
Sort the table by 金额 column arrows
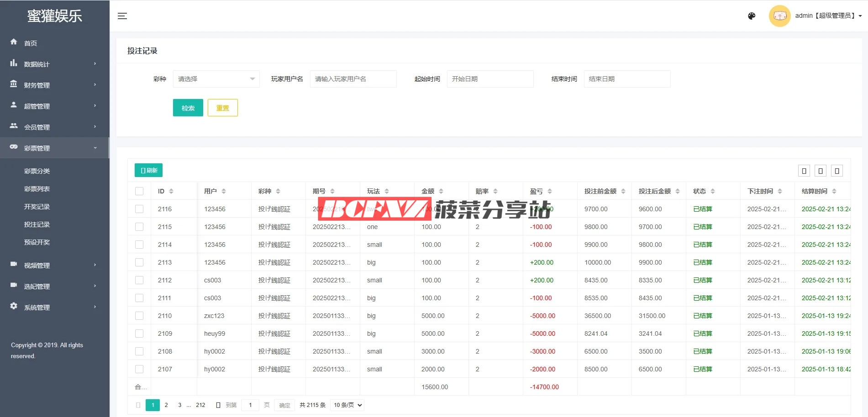[x=441, y=191]
